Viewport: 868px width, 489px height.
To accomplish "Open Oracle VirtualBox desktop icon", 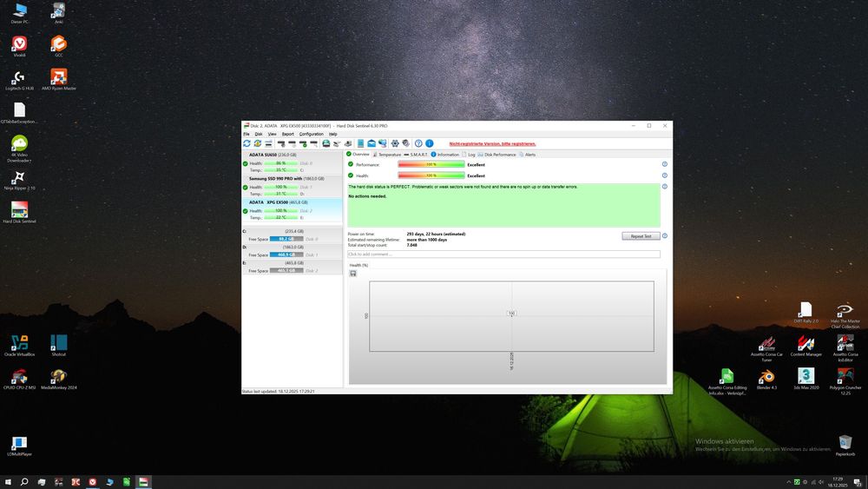I will [x=19, y=346].
